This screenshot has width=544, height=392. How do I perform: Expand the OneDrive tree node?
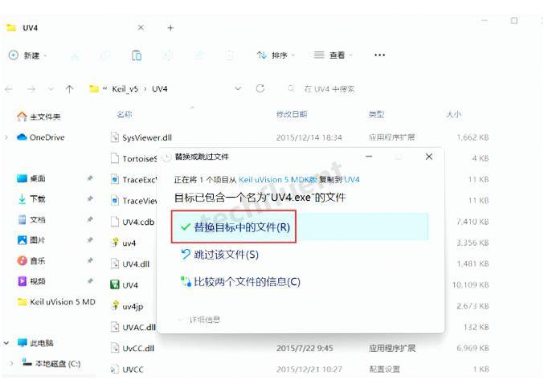(x=6, y=137)
